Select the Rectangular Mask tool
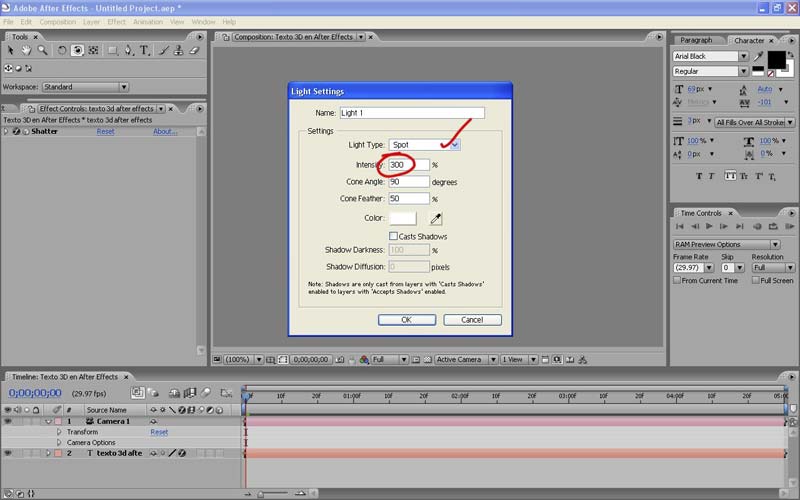This screenshot has height=500, width=800. click(113, 50)
